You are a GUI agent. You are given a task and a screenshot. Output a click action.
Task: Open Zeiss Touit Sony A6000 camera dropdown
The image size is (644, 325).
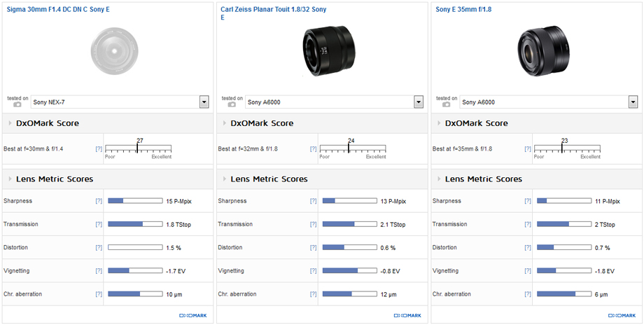point(419,102)
